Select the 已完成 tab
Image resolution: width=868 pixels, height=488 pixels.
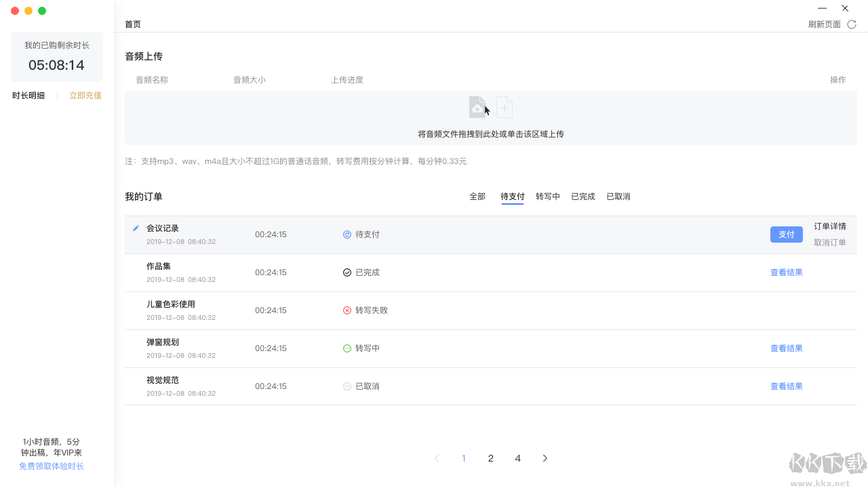tap(583, 196)
